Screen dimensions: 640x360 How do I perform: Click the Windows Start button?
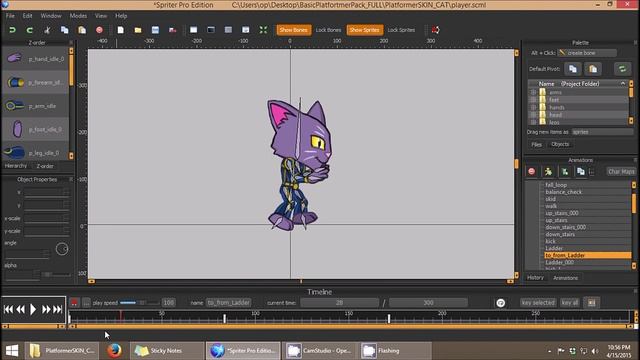[x=12, y=350]
